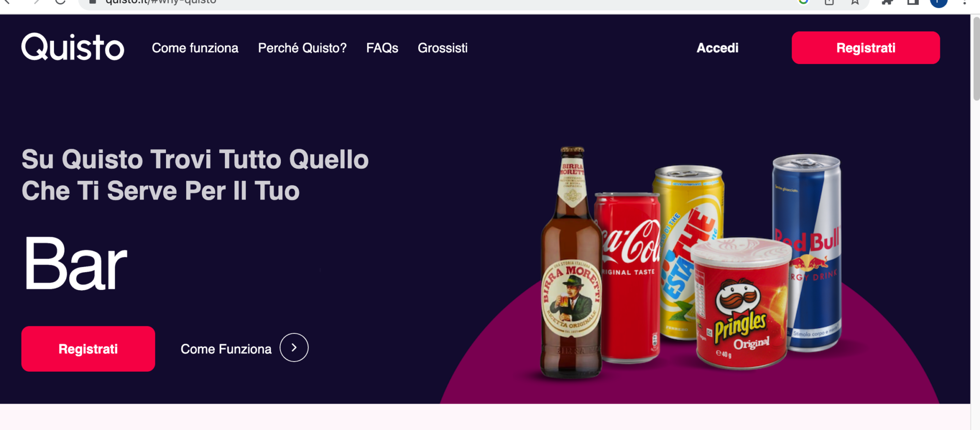Select Grossisti in the navigation
The width and height of the screenshot is (980, 430).
(443, 48)
